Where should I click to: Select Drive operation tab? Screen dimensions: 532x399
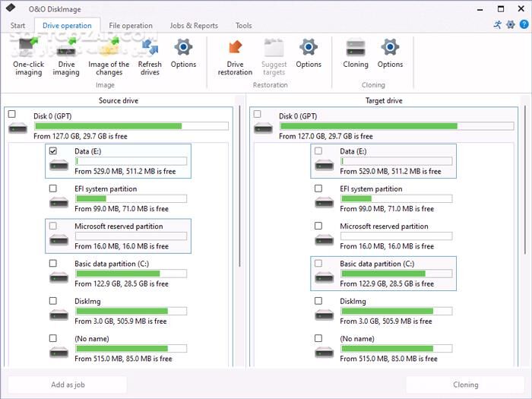click(67, 25)
